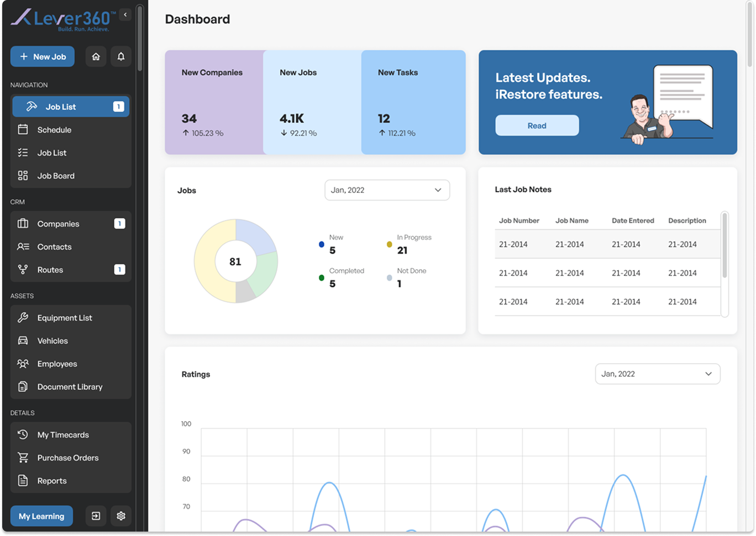Viewport: 756px width, 536px height.
Task: Click Read on the Latest Updates banner
Action: point(537,125)
